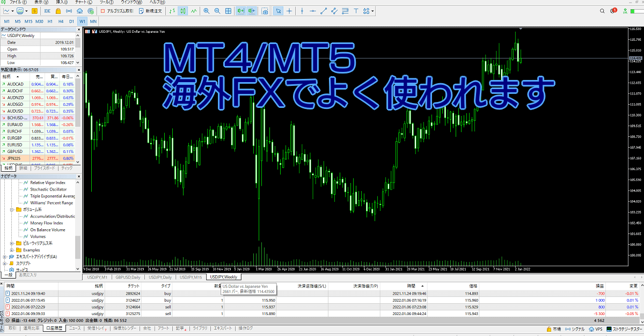Zoom in the chart with magnifier plus

coord(207,11)
